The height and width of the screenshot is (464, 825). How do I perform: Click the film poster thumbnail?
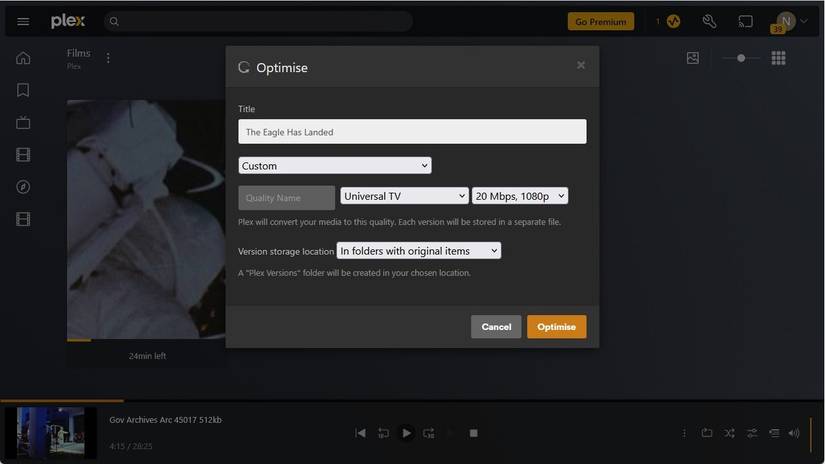pyautogui.click(x=146, y=219)
